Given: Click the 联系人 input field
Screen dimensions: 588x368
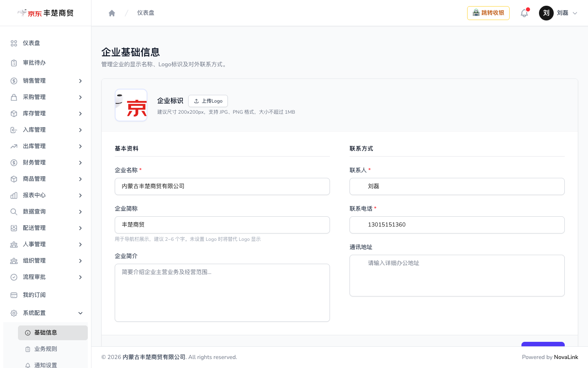Looking at the screenshot, I should pos(457,186).
